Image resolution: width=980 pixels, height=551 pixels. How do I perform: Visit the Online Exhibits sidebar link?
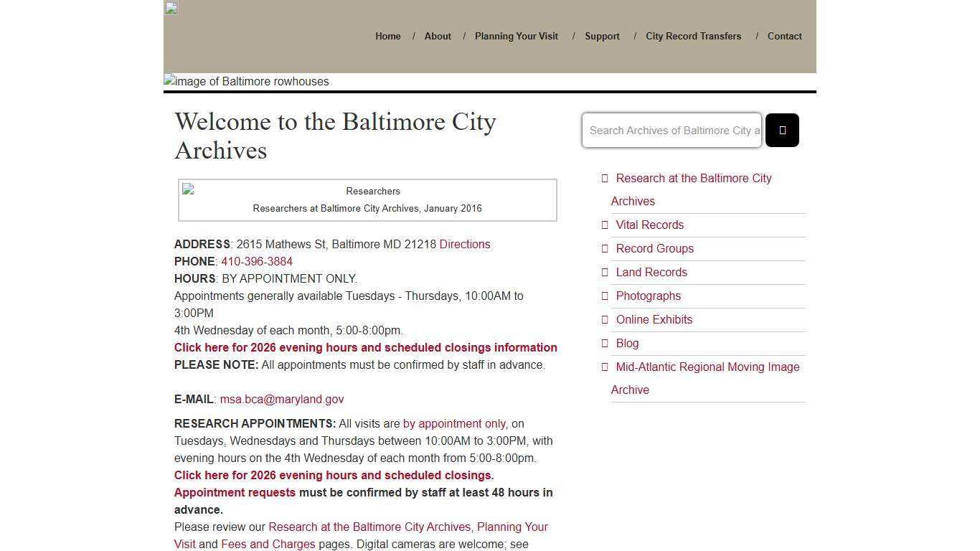coord(654,319)
